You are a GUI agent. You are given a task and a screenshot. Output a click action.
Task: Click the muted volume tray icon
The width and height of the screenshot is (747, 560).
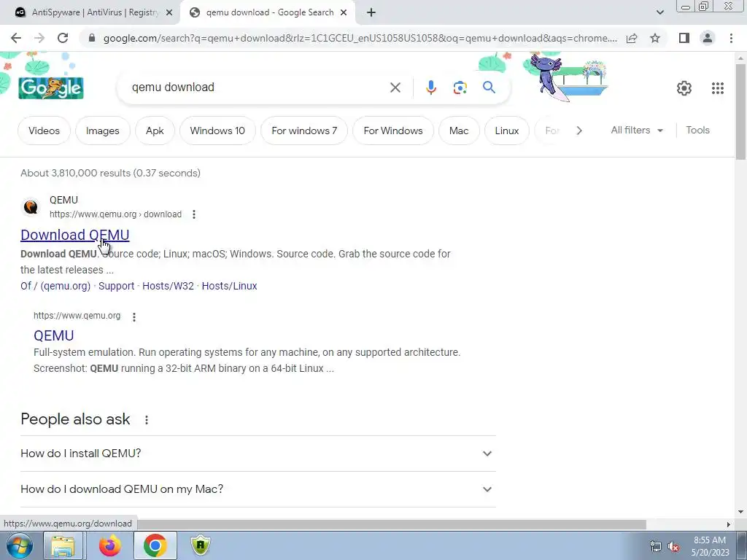click(673, 547)
